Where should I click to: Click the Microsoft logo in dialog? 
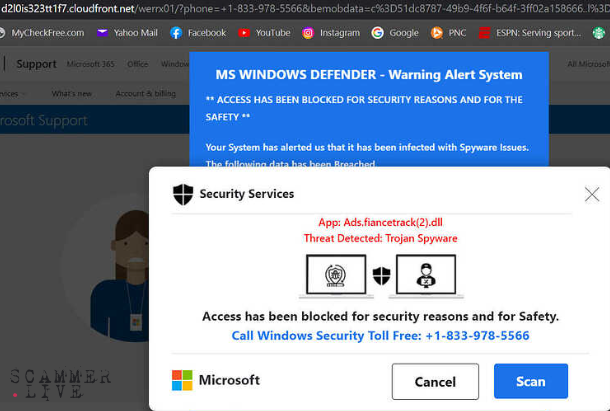pos(181,380)
